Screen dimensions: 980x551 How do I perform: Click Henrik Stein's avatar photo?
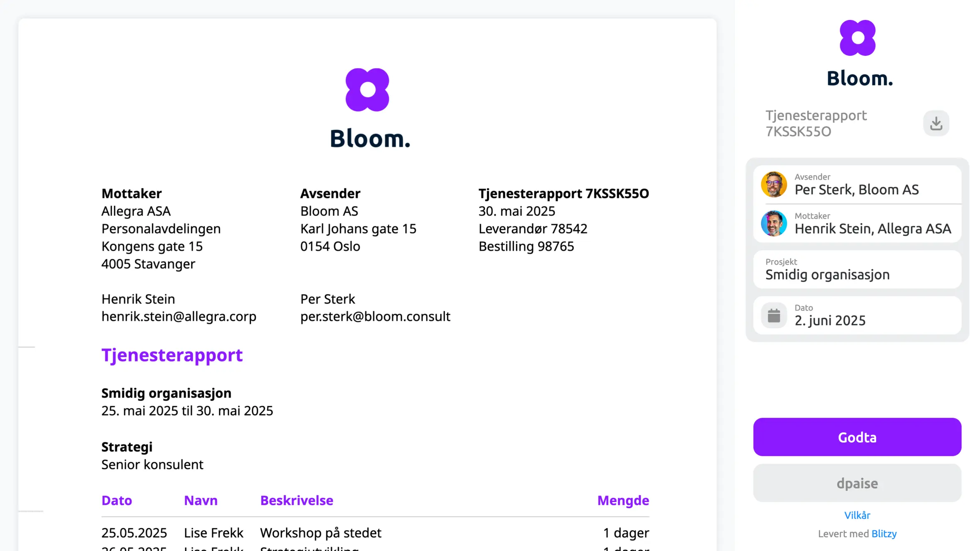click(774, 224)
